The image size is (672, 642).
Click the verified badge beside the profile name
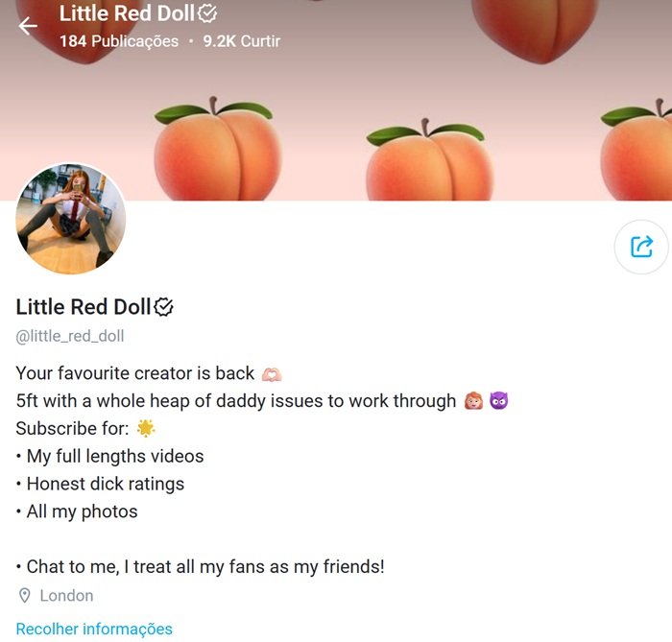[x=164, y=307]
